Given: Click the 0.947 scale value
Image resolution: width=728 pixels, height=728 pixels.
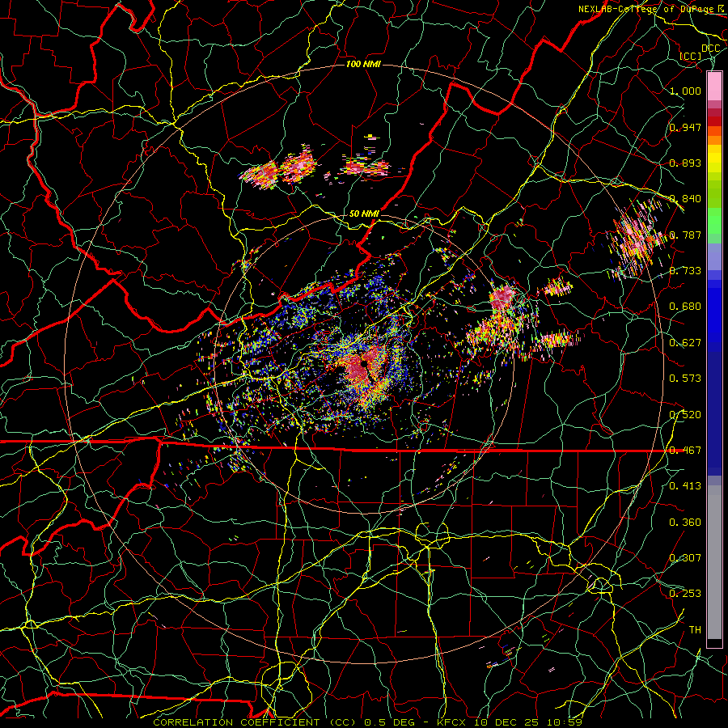Looking at the screenshot, I should tap(685, 127).
